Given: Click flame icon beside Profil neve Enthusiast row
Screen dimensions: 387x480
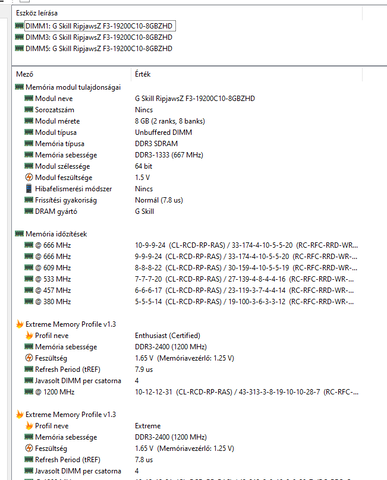Looking at the screenshot, I should (x=29, y=335).
